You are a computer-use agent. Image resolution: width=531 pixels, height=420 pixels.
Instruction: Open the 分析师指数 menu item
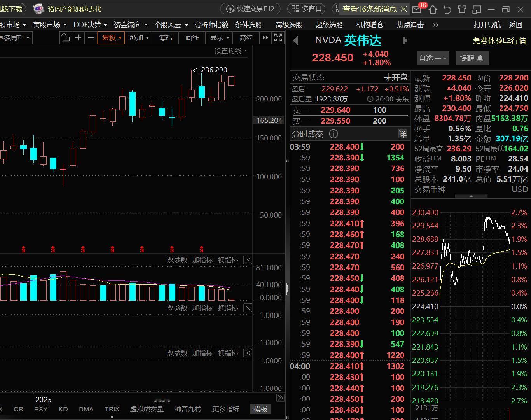(212, 25)
